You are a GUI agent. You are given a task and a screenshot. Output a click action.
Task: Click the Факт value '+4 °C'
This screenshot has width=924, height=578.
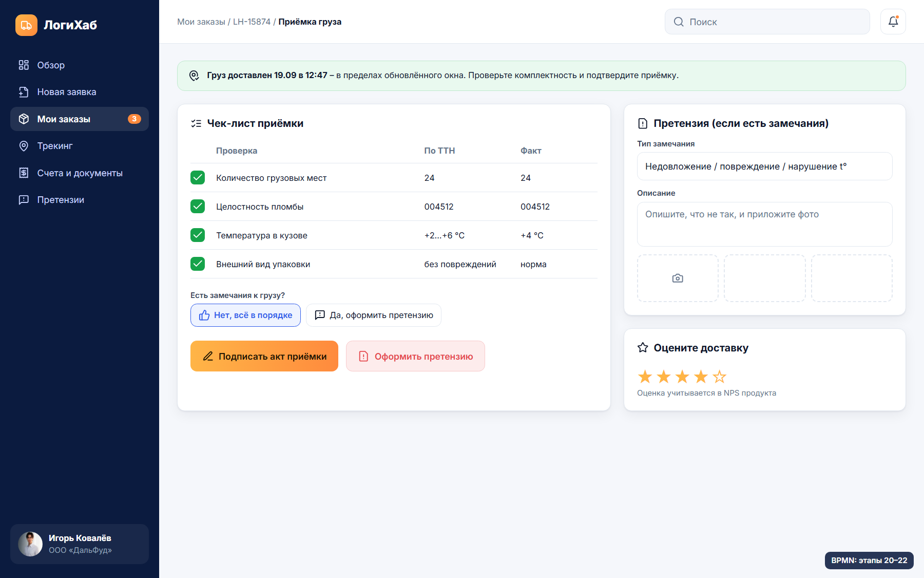click(x=532, y=235)
